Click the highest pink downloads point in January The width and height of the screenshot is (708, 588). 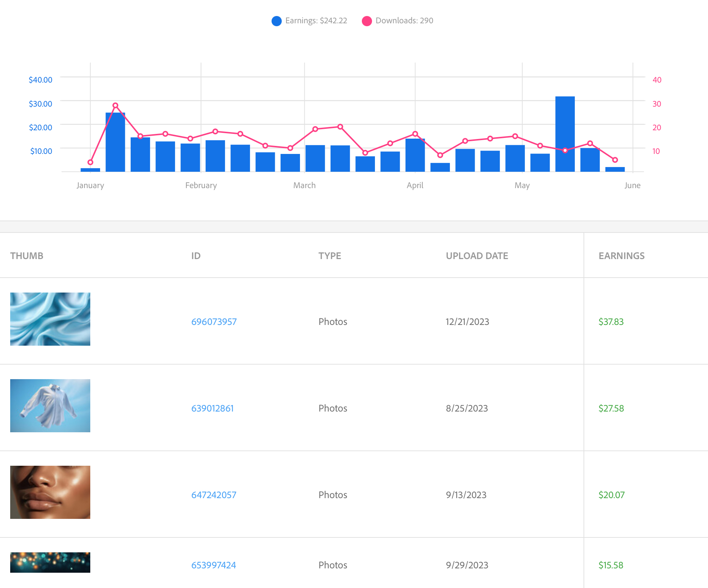[x=115, y=106]
